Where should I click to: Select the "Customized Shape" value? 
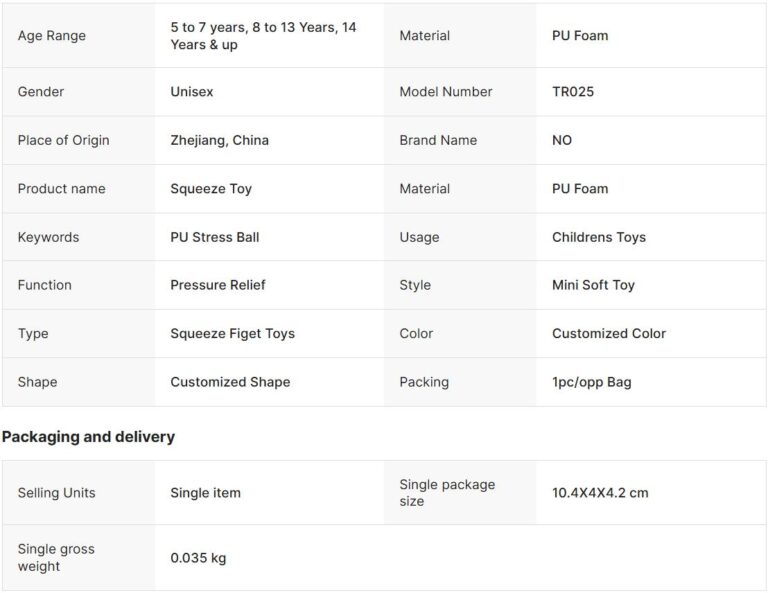tap(230, 382)
